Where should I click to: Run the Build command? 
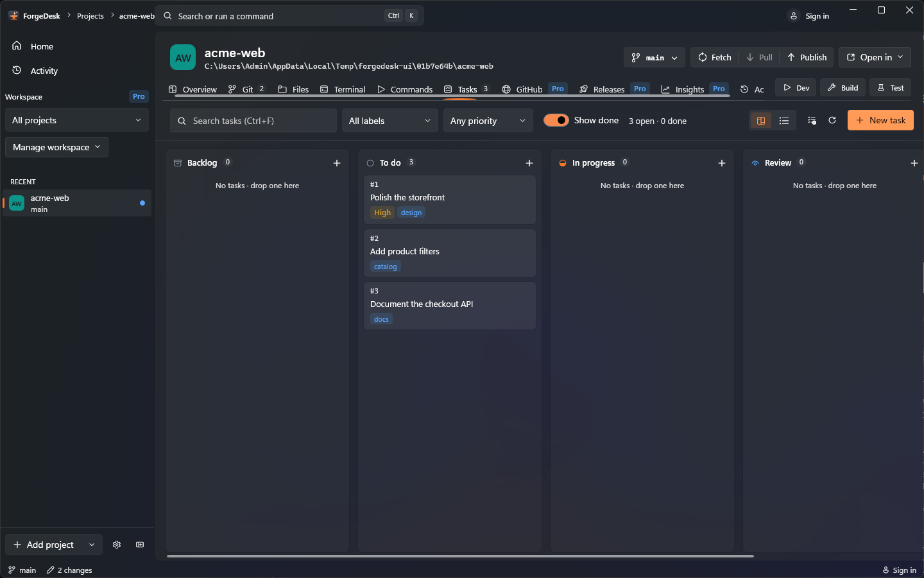843,87
